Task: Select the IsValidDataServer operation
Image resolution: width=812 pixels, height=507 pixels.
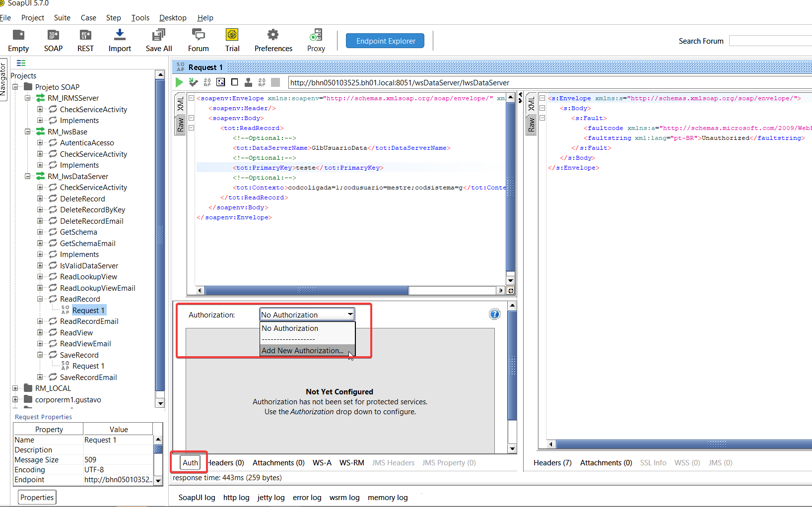Action: click(x=89, y=266)
